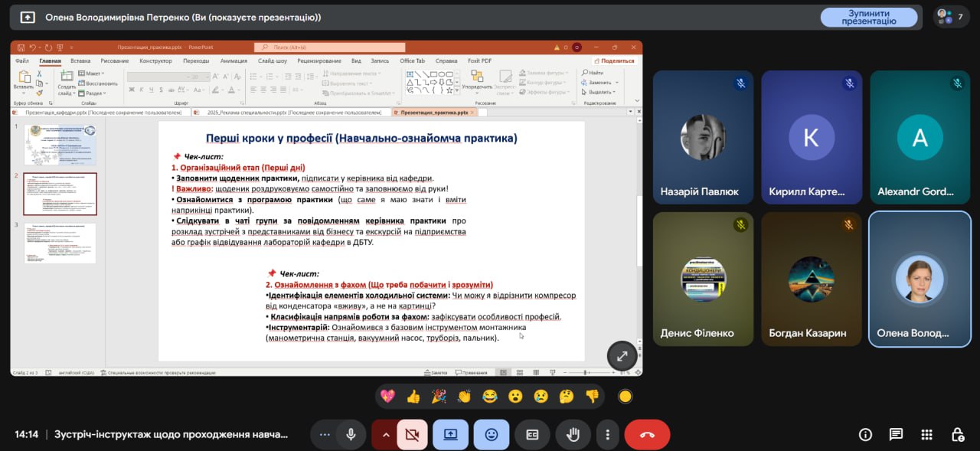Choose the yellow reaction skin tone swatch
The image size is (980, 451).
(625, 396)
